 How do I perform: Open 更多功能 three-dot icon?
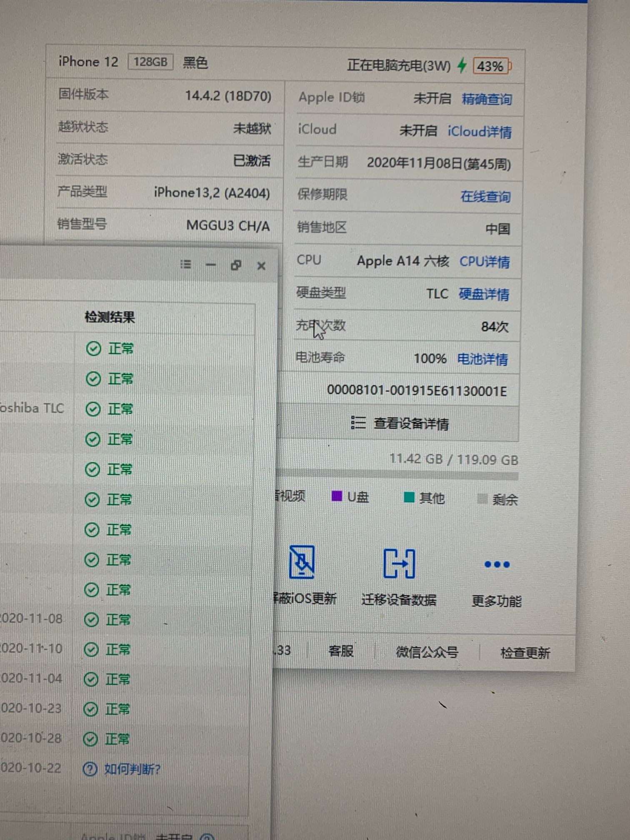(x=497, y=565)
